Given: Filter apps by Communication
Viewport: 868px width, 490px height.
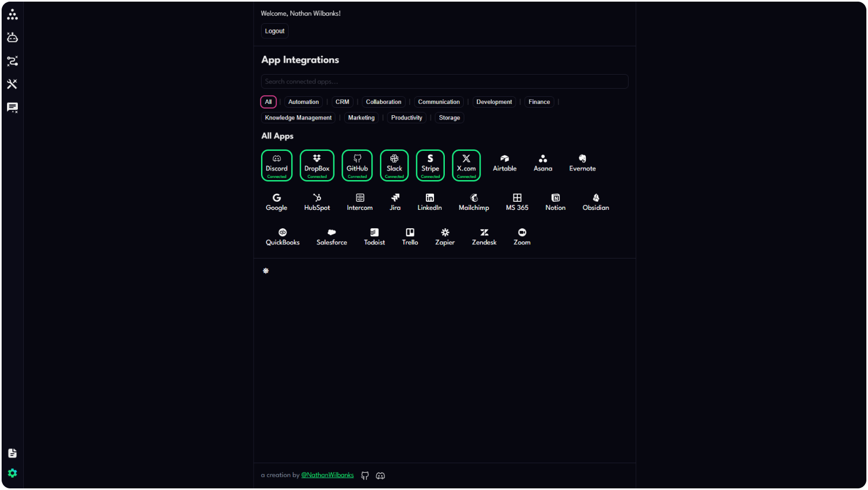Looking at the screenshot, I should click(439, 102).
